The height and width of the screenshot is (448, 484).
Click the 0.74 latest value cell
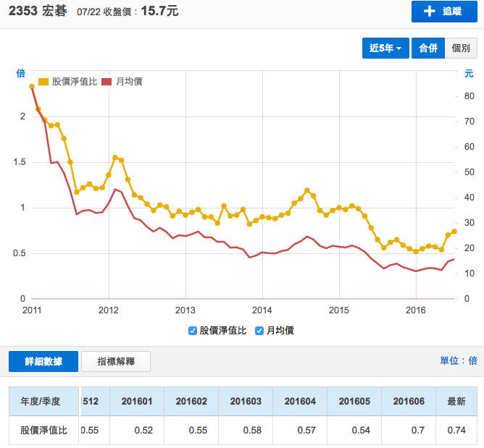[456, 430]
